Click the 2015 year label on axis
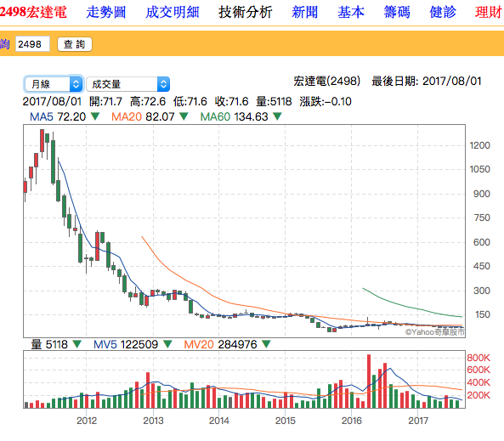504x441 pixels. pos(285,421)
